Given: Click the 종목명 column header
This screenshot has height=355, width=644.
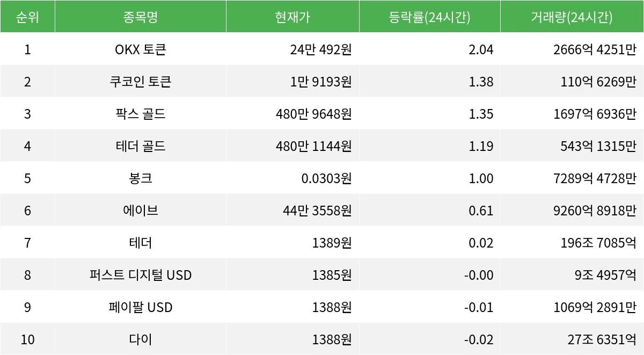Looking at the screenshot, I should (140, 17).
